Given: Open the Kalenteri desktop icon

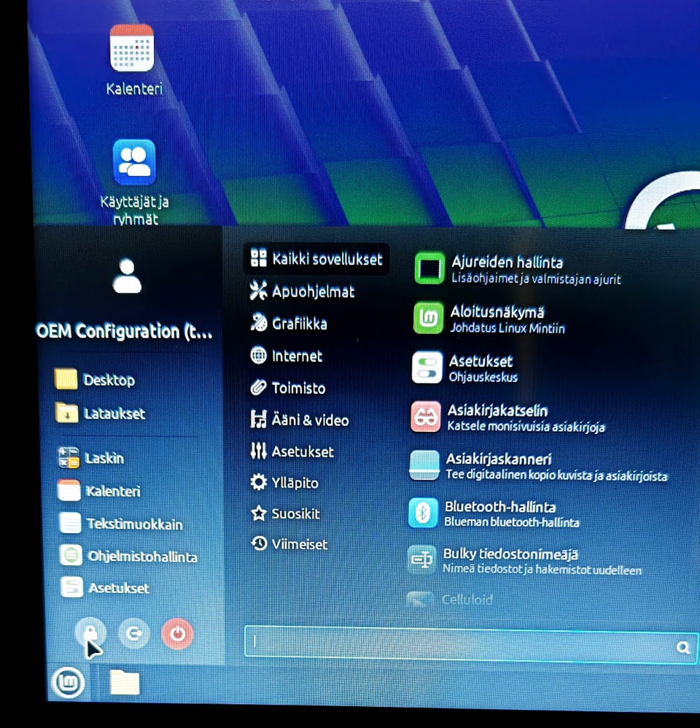Looking at the screenshot, I should coord(133,60).
